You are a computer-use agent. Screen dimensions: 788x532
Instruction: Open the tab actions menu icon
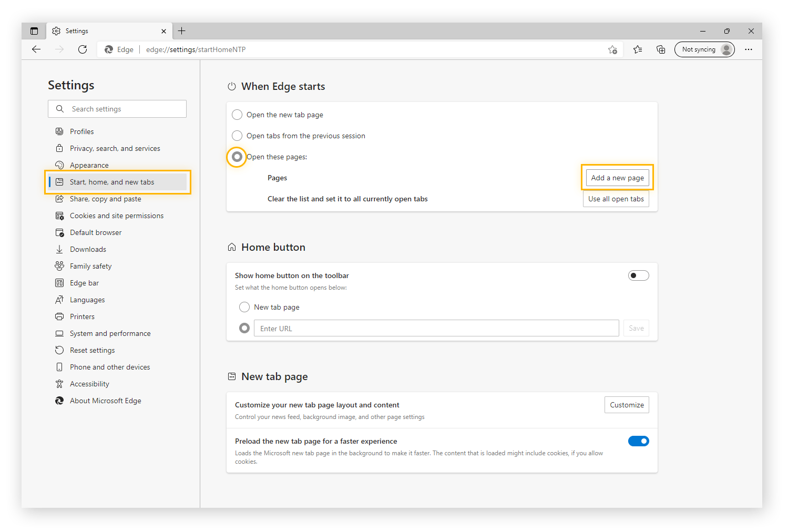pos(34,31)
